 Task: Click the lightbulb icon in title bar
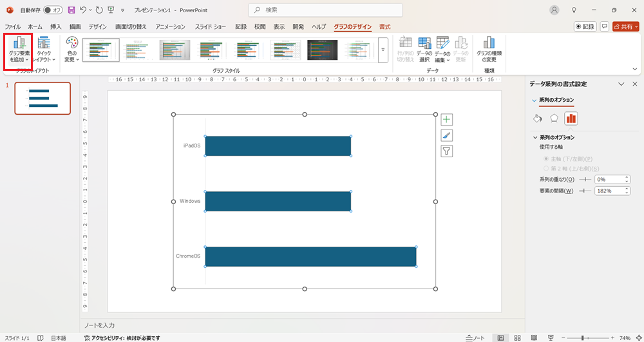click(574, 10)
